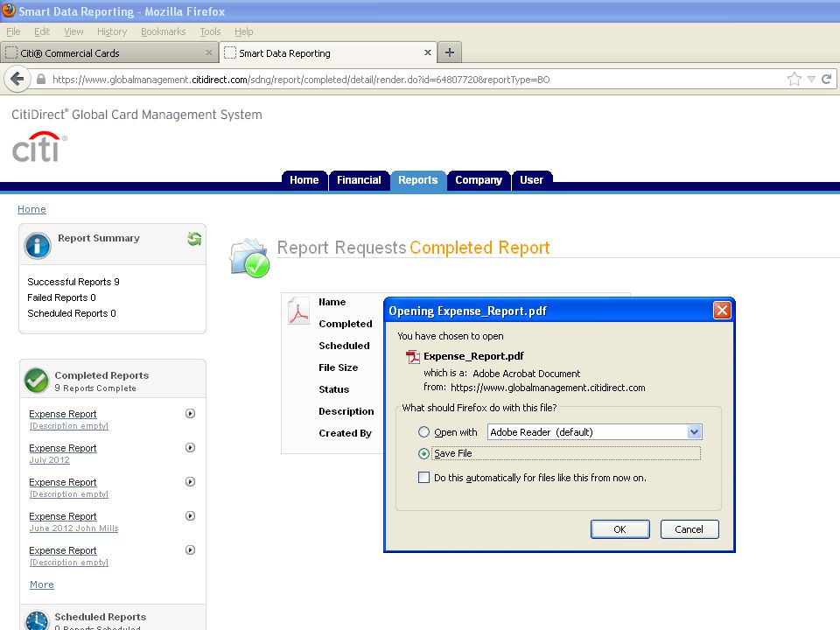Open the bookmark history dropdown arrow in URL bar
Screen dimensions: 840x630
[x=811, y=80]
